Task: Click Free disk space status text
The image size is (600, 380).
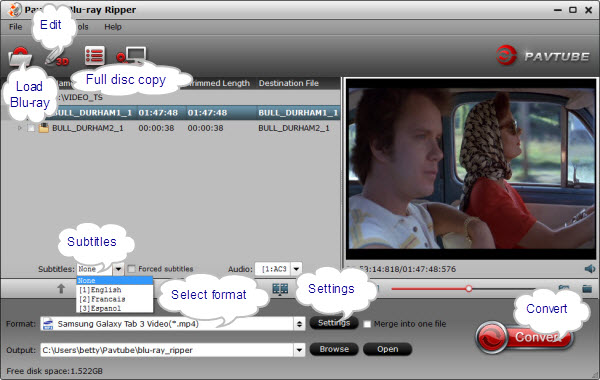Action: (54, 371)
